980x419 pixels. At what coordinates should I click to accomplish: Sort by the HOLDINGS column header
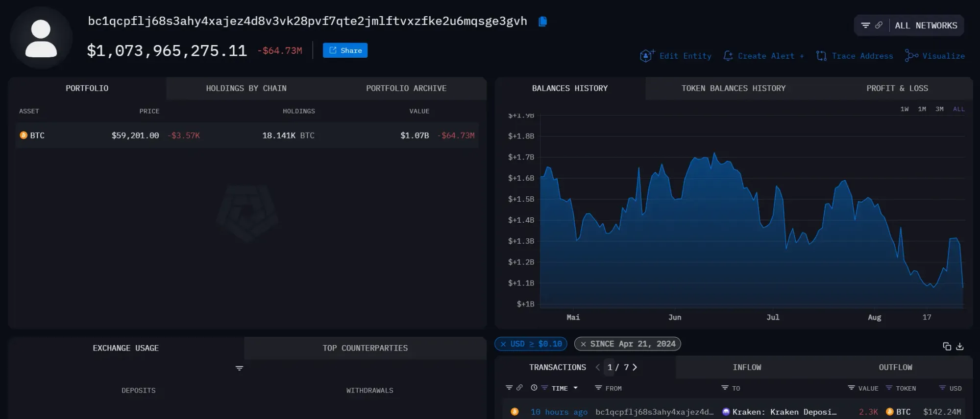point(299,111)
